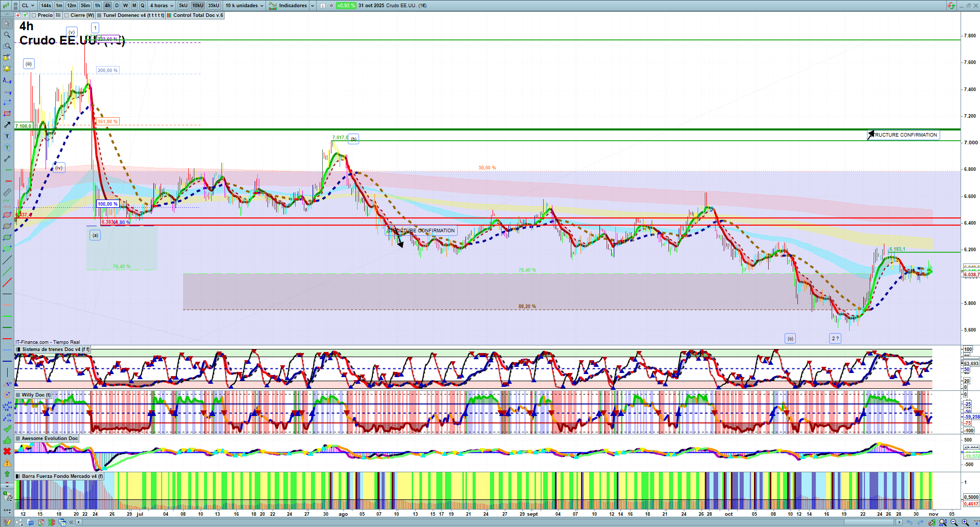Choose the ruler measurement tool
The width and height of the screenshot is (980, 527).
tap(7, 192)
